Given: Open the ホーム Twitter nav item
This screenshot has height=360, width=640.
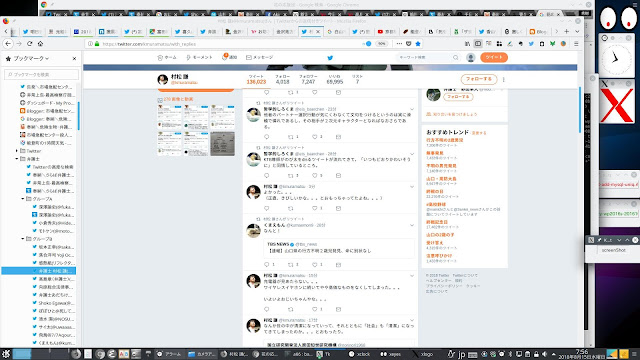Looking at the screenshot, I should [167, 58].
